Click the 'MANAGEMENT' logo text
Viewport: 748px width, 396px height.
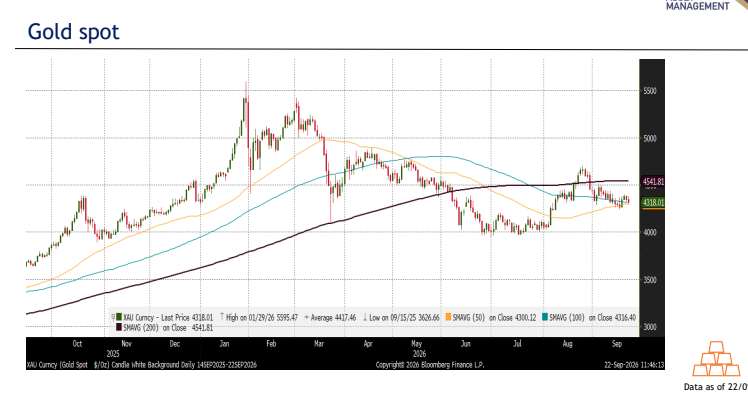697,6
